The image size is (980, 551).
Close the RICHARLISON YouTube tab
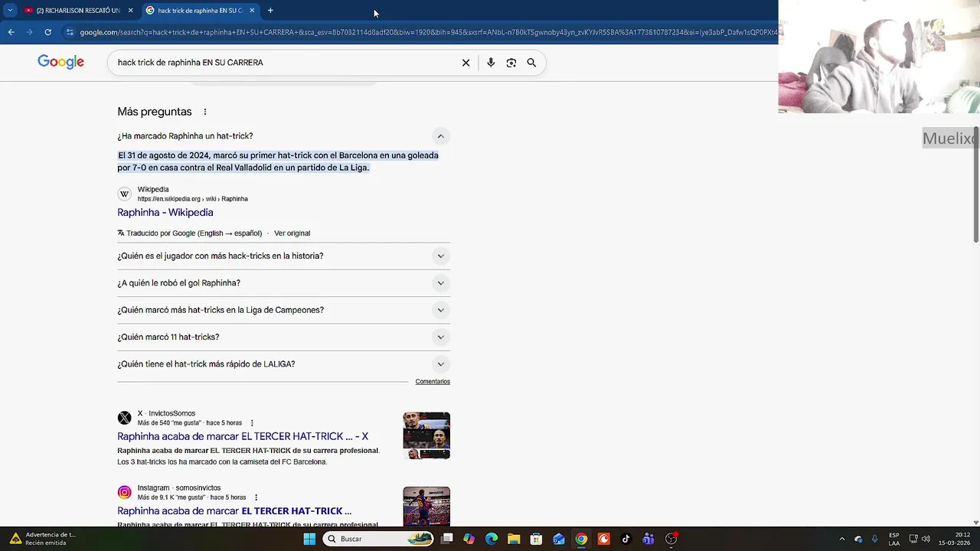click(x=130, y=11)
